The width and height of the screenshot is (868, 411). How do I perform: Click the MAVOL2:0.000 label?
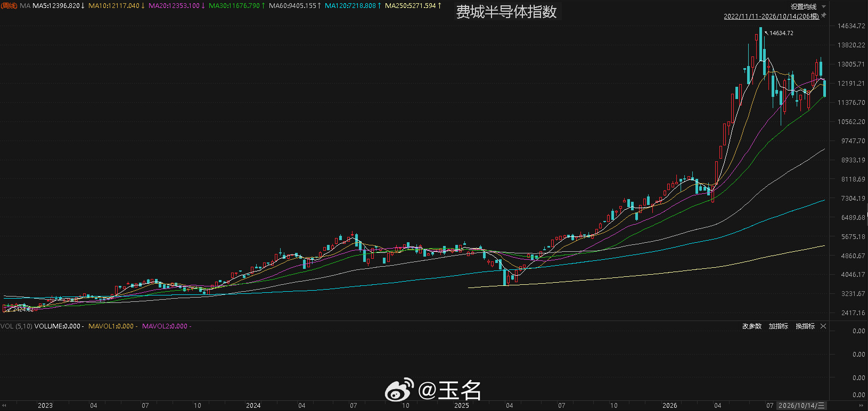pos(167,326)
